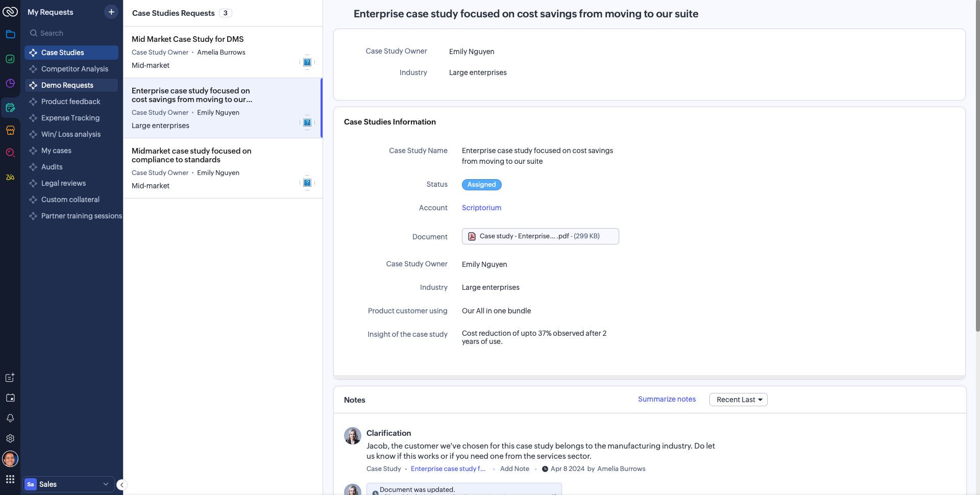Click the new note icon in the rail

click(x=10, y=378)
